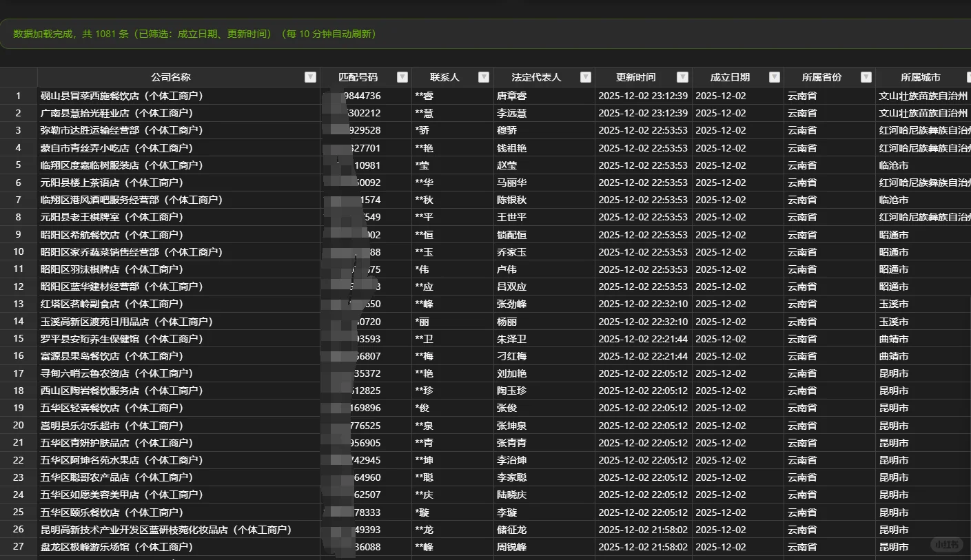The image size is (971, 560).
Task: Open the 更新时间 column filter dropdown
Action: click(682, 77)
